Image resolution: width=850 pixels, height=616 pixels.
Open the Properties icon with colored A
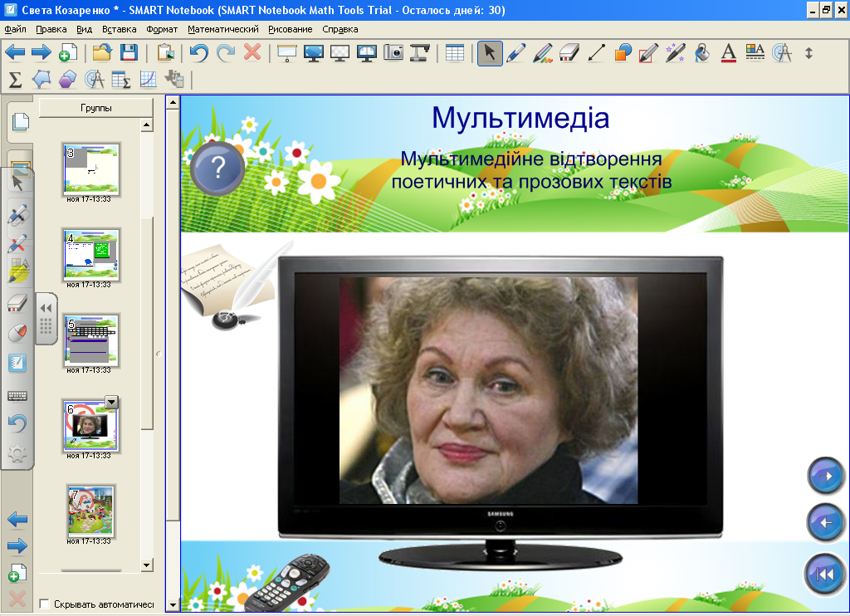pos(755,52)
